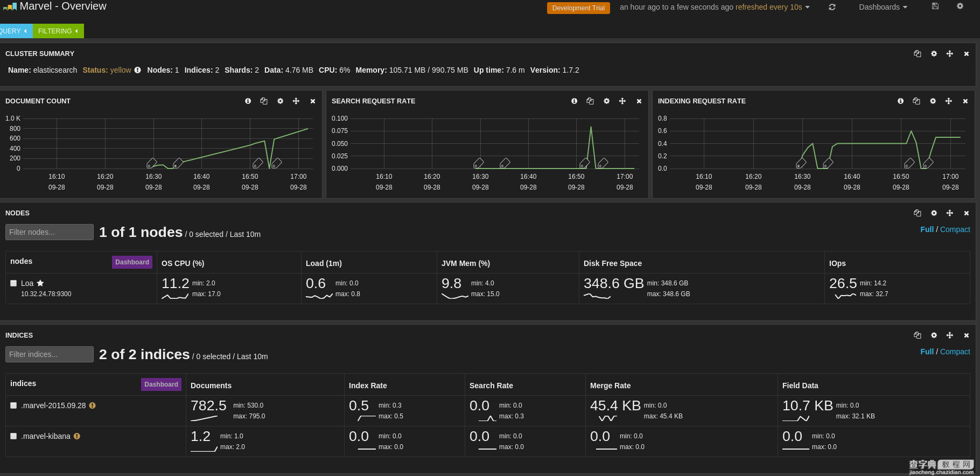Viewport: 980px width, 476px height.
Task: Switch nodes view to Full
Action: (x=927, y=229)
